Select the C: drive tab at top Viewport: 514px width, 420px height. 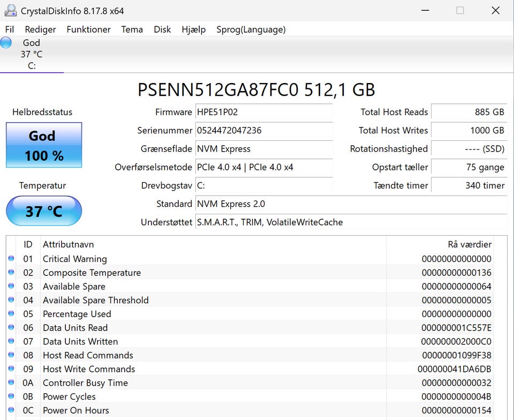point(32,55)
